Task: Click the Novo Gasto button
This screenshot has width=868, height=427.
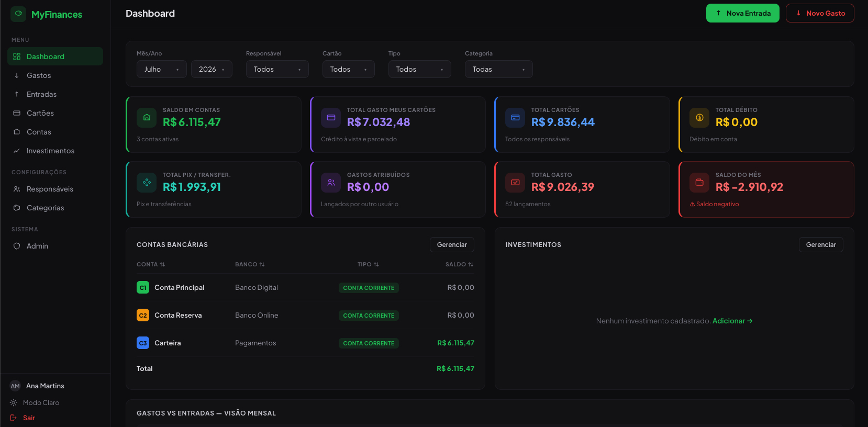Action: [820, 13]
